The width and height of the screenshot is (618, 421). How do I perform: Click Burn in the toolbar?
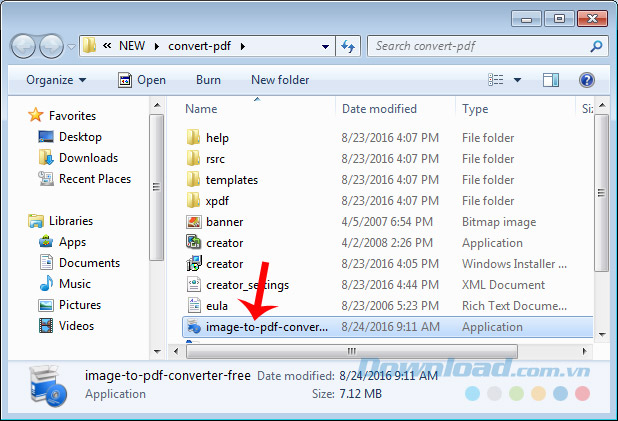pos(208,80)
